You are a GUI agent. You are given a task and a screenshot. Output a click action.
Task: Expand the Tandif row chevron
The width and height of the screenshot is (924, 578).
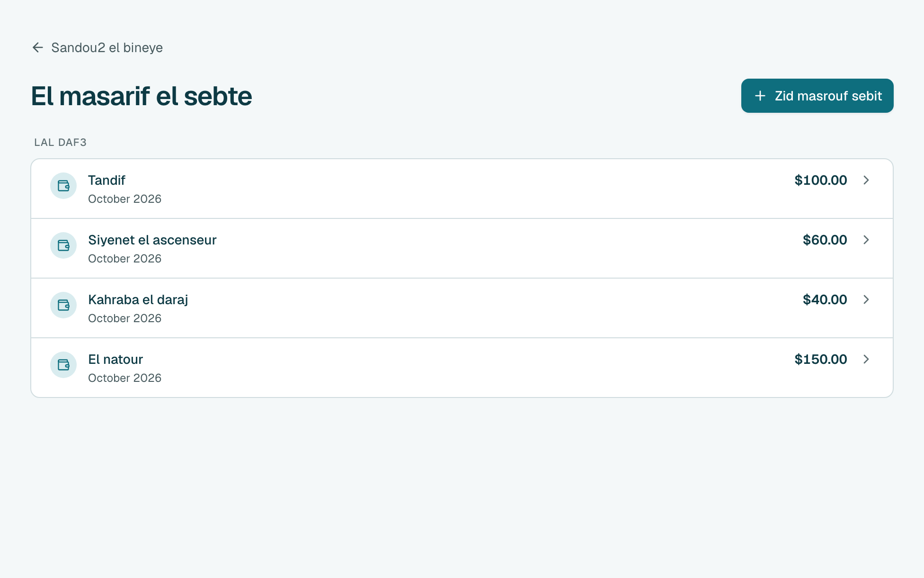point(866,180)
